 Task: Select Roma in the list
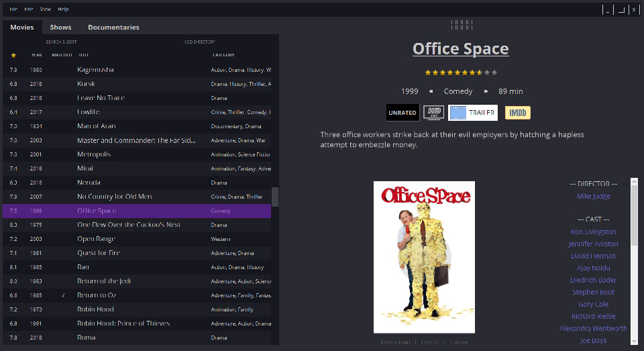137,338
